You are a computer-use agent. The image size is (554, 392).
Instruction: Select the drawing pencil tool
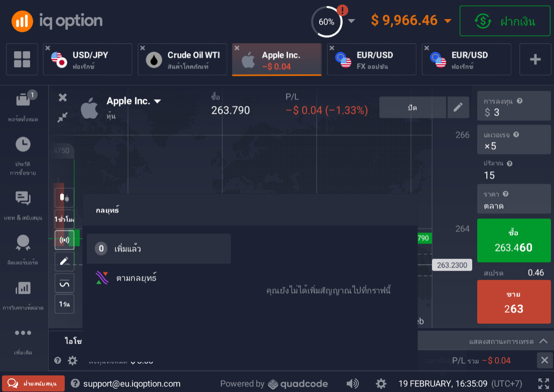tap(64, 261)
